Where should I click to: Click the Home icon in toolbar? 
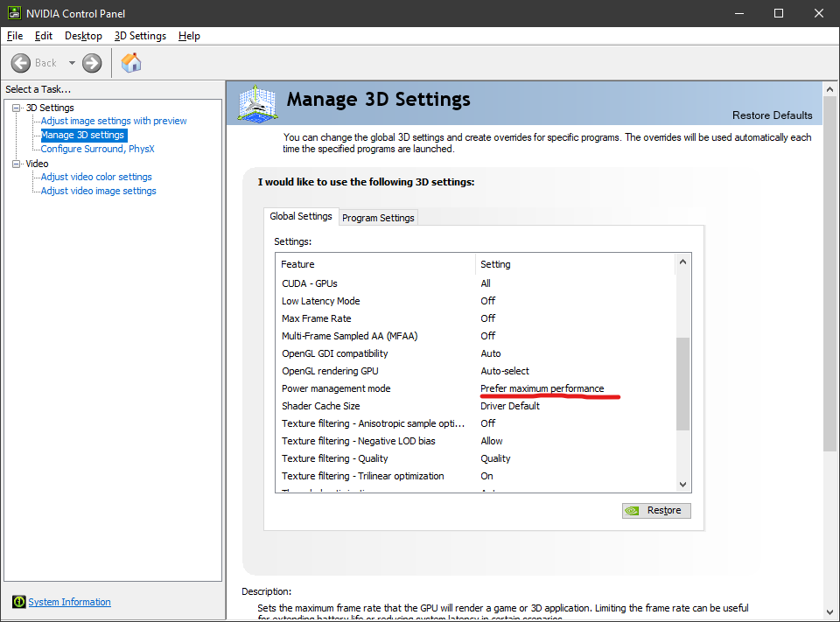pos(131,63)
